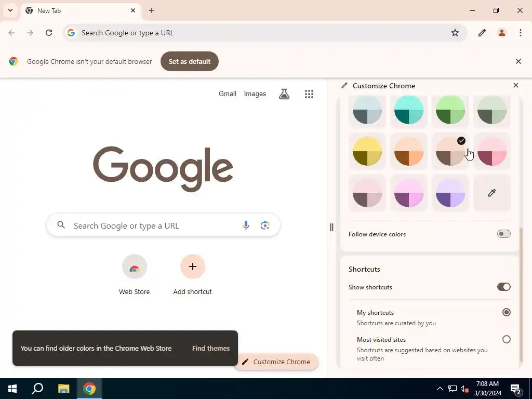Image resolution: width=532 pixels, height=399 pixels.
Task: Go back with the back arrow
Action: coord(11,33)
